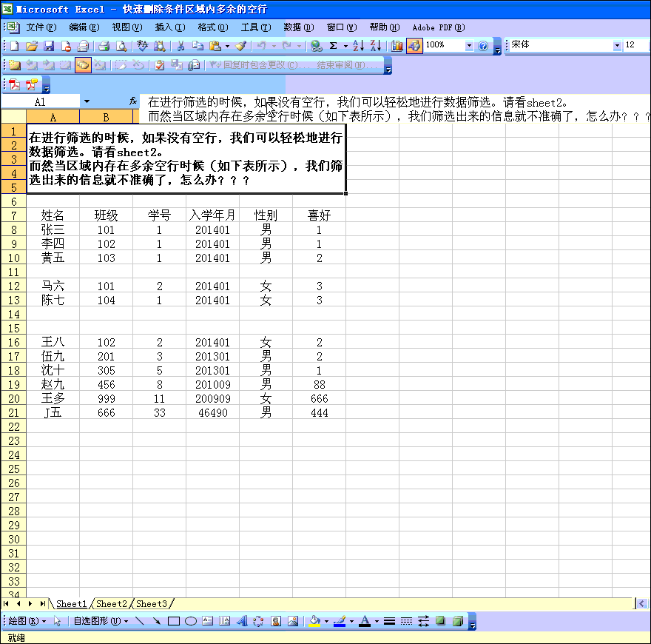The height and width of the screenshot is (644, 651).
Task: Click the Print Preview icon
Action: (x=121, y=46)
